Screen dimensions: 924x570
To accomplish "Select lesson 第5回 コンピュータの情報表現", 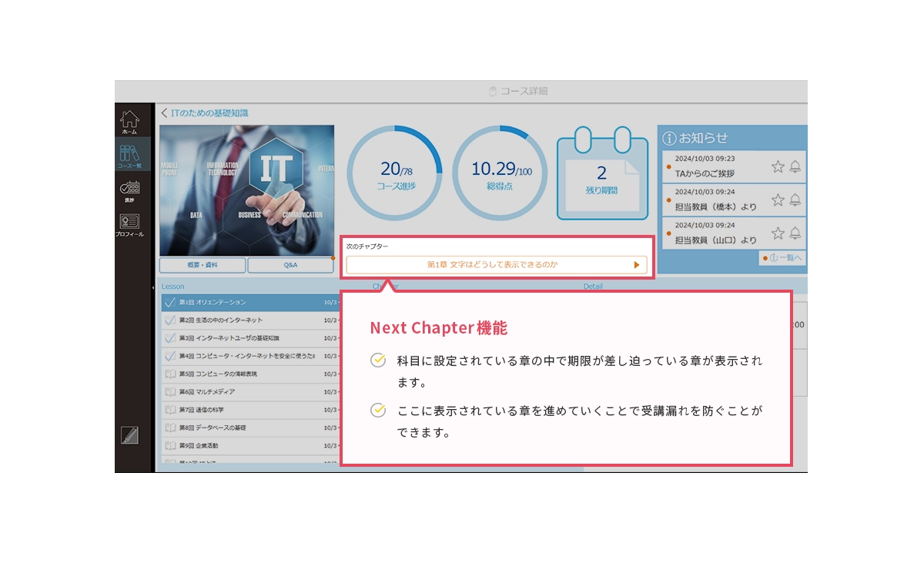I will pyautogui.click(x=243, y=374).
